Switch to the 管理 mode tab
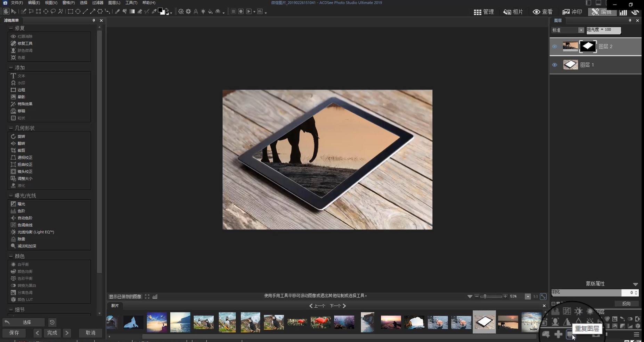 pos(484,12)
